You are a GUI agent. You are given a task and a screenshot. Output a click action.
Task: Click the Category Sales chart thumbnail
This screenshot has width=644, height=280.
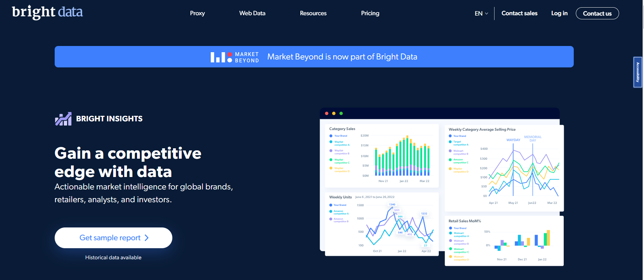382,156
